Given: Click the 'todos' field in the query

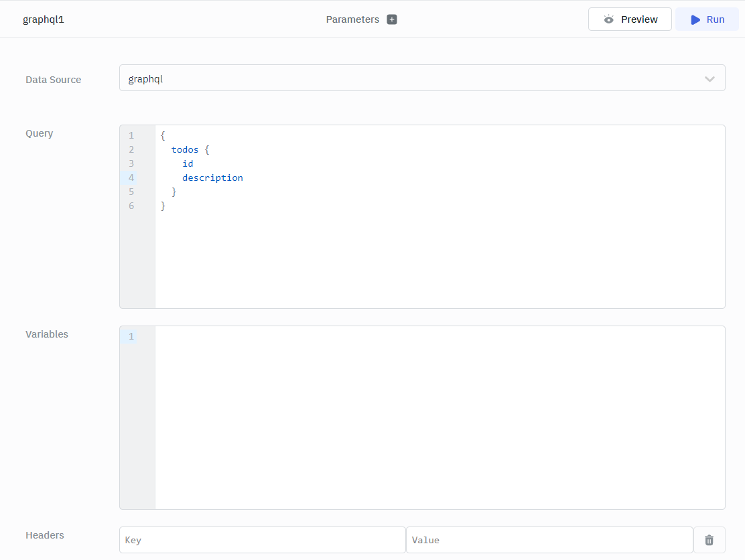Looking at the screenshot, I should (185, 149).
